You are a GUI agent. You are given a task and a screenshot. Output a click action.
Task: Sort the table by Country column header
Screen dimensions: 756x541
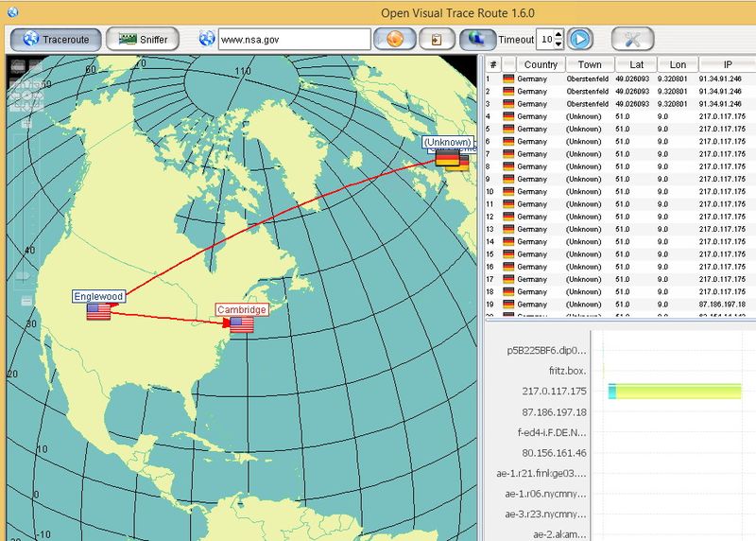pos(541,64)
